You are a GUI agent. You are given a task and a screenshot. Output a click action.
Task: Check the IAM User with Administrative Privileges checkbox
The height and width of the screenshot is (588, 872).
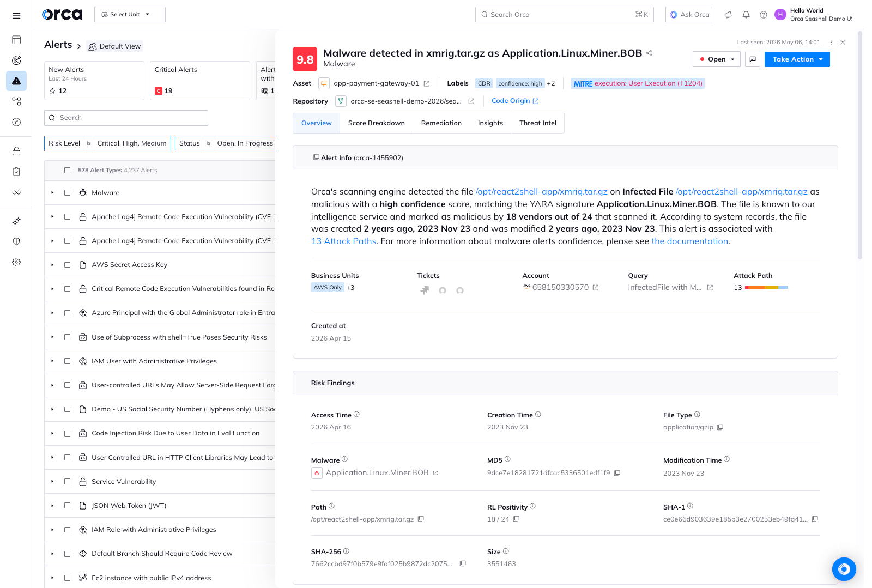click(x=67, y=361)
